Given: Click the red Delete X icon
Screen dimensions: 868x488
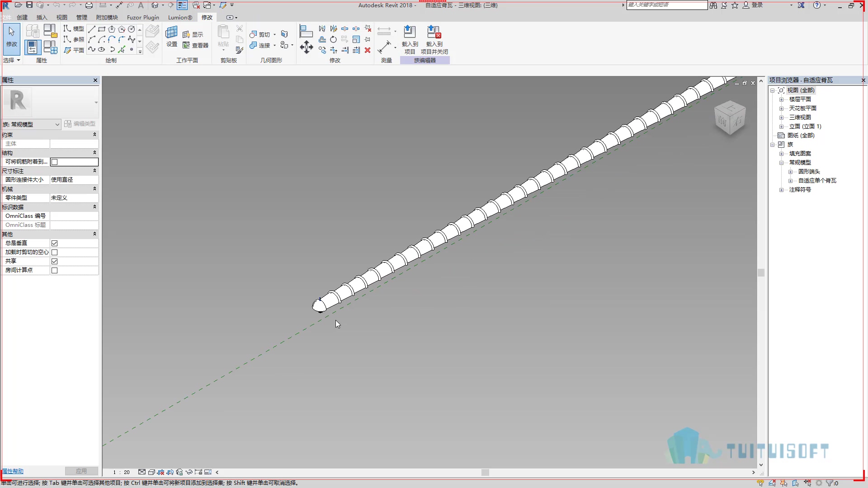Looking at the screenshot, I should tap(368, 50).
